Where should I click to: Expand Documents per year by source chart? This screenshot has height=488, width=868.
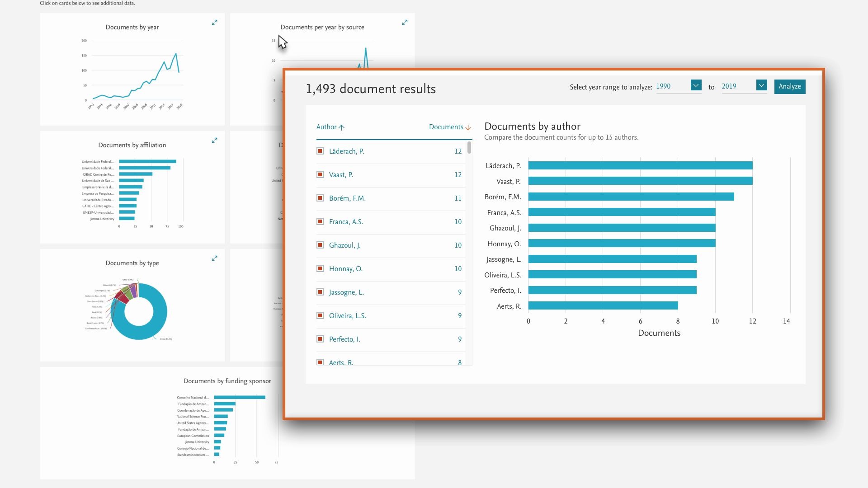pos(405,23)
